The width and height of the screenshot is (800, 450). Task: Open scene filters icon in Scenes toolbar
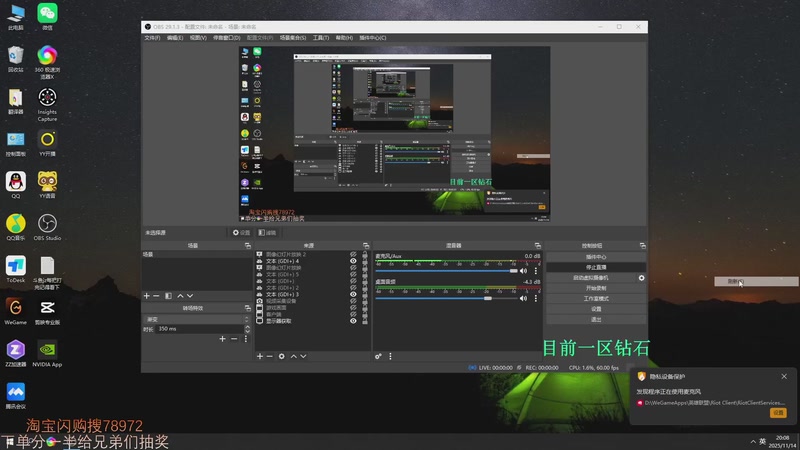point(168,296)
